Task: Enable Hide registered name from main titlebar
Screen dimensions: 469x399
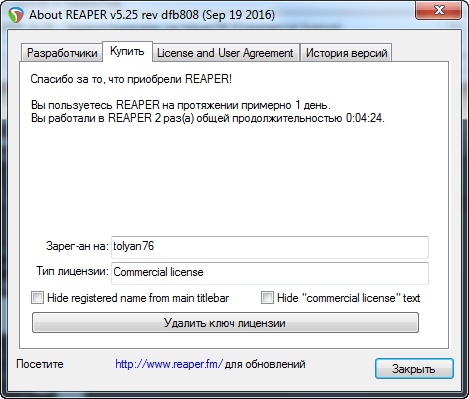Action: click(x=37, y=297)
